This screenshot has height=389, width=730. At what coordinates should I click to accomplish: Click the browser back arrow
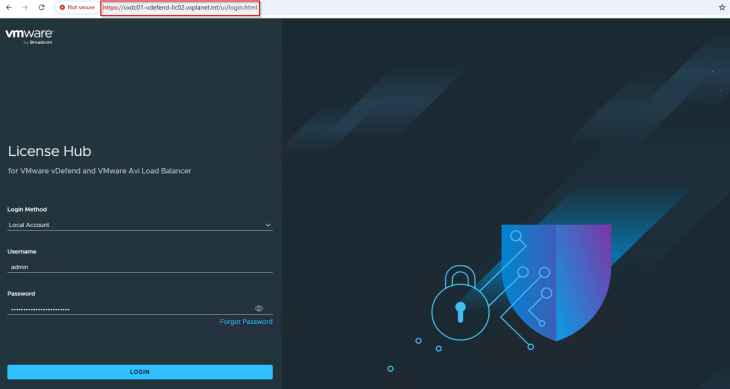(9, 7)
